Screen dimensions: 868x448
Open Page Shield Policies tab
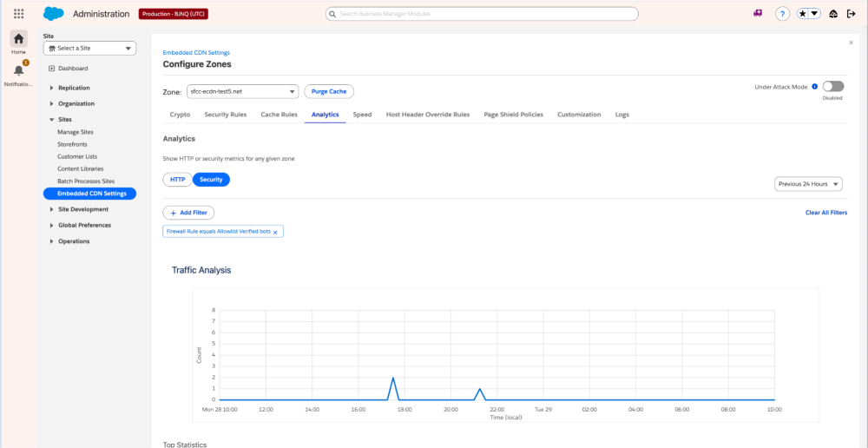[513, 115]
